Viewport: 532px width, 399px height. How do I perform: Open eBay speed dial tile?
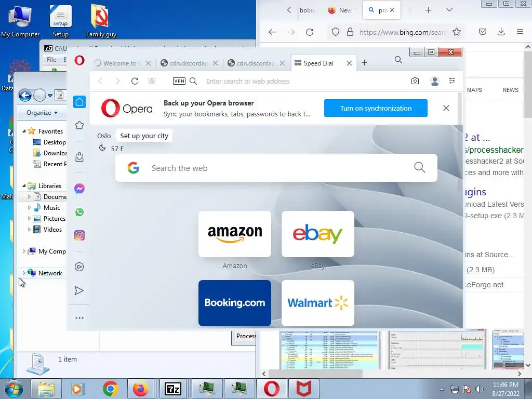click(318, 234)
